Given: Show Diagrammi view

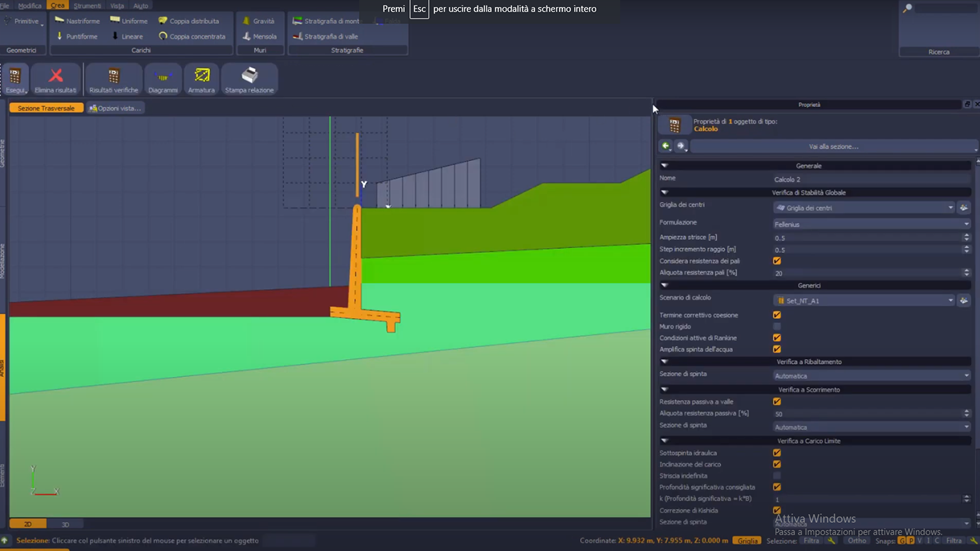Looking at the screenshot, I should point(163,79).
